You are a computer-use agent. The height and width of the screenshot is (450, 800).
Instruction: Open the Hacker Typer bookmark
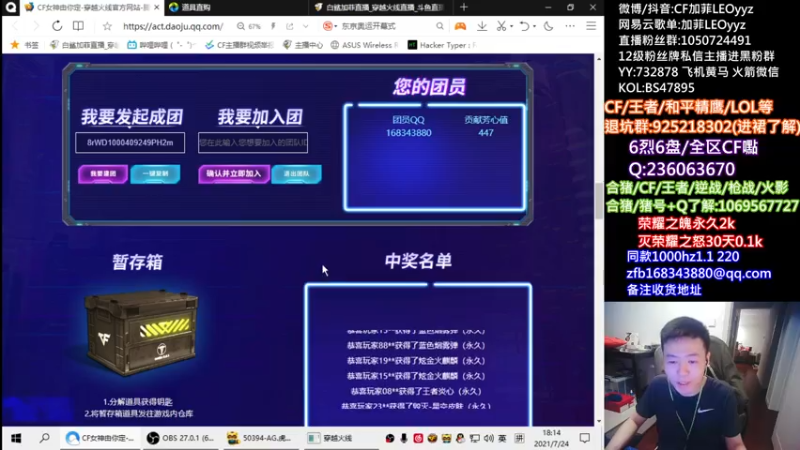(x=442, y=45)
